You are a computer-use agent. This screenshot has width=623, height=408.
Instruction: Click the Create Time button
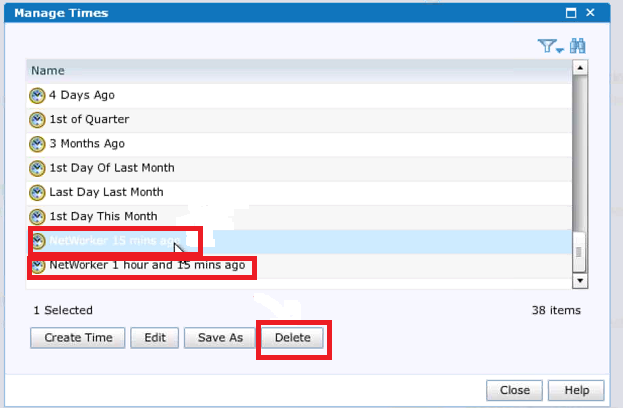pos(78,338)
